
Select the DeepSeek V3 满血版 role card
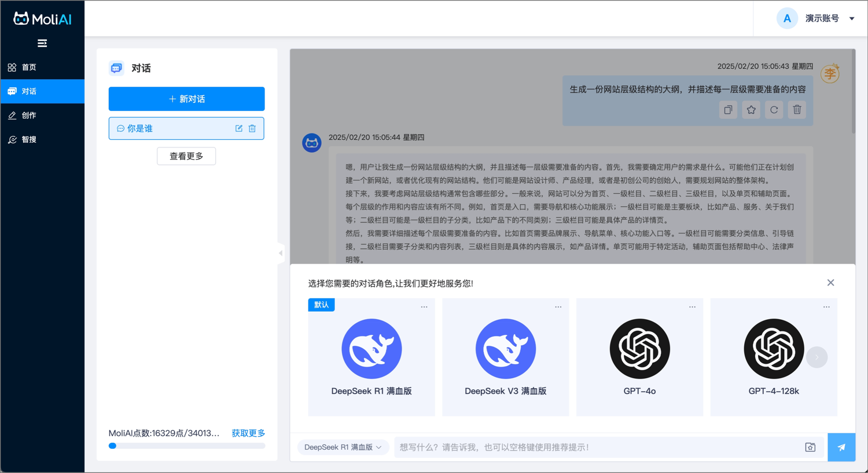[x=505, y=357]
